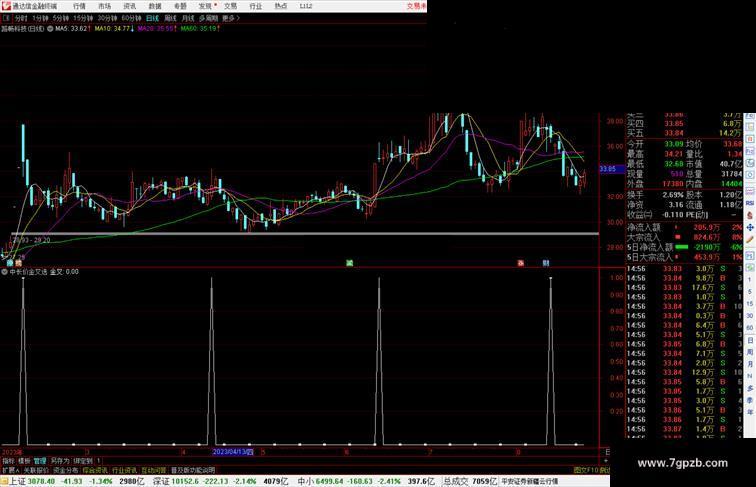Select the 多周期 multi-period view
756x487 pixels.
point(208,18)
